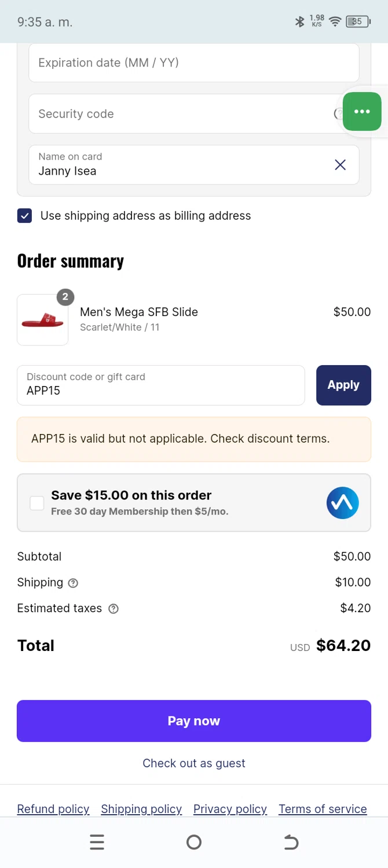Clear the Name on card field

(x=341, y=165)
